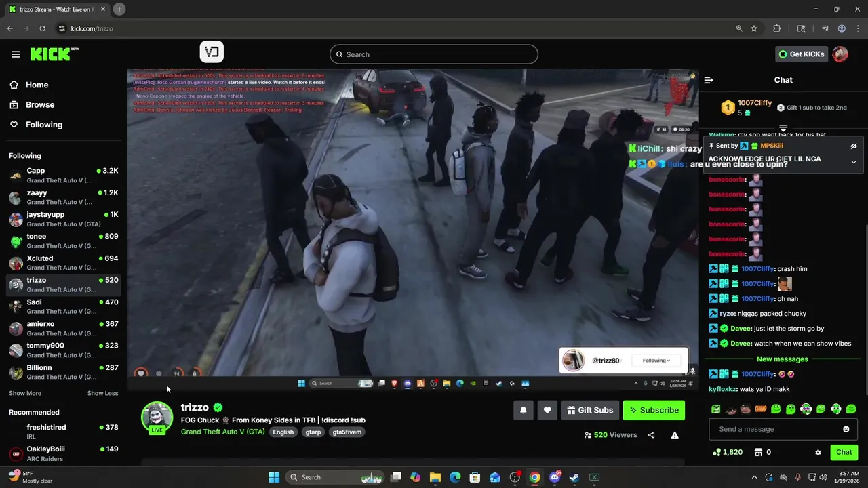Screen dimensions: 868x488
Task: Open Capp's channel from Following list
Action: point(64,176)
